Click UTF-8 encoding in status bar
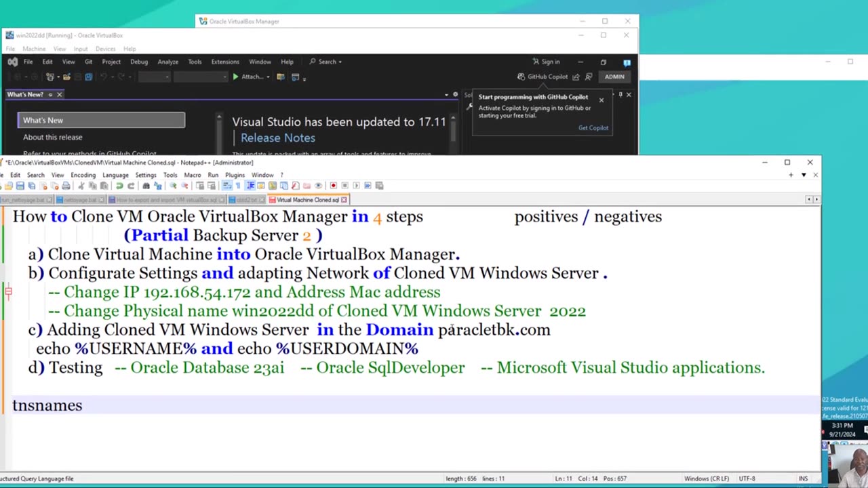Viewport: 868px width, 488px height. point(747,479)
